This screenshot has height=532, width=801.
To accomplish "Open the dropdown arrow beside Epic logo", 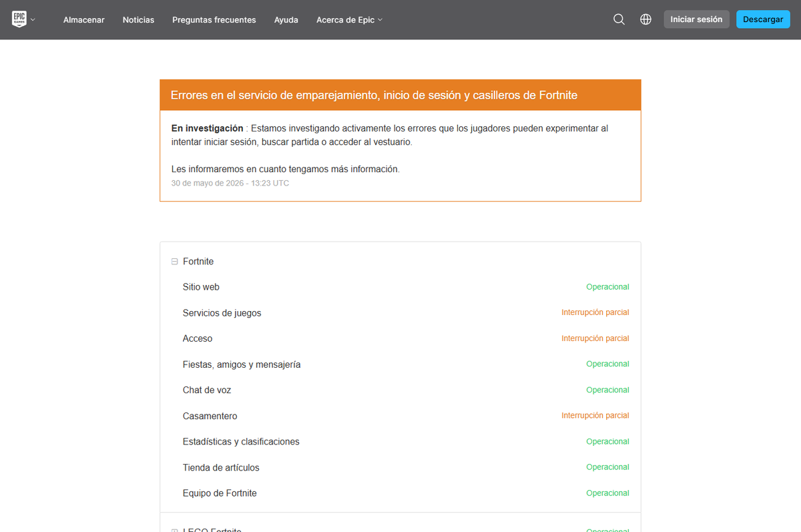I will pos(33,19).
